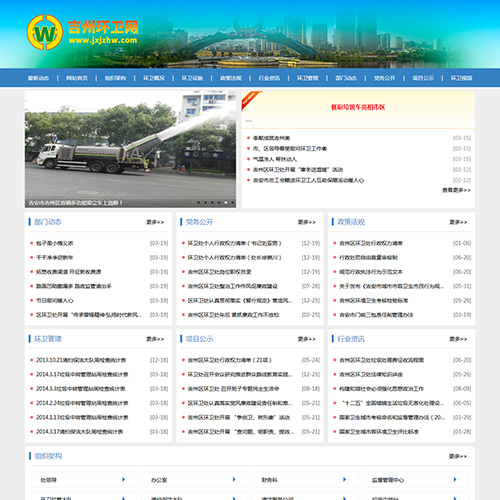Click 更多>> in 行业资讯 panel
This screenshot has height=500, width=500.
pos(458,339)
